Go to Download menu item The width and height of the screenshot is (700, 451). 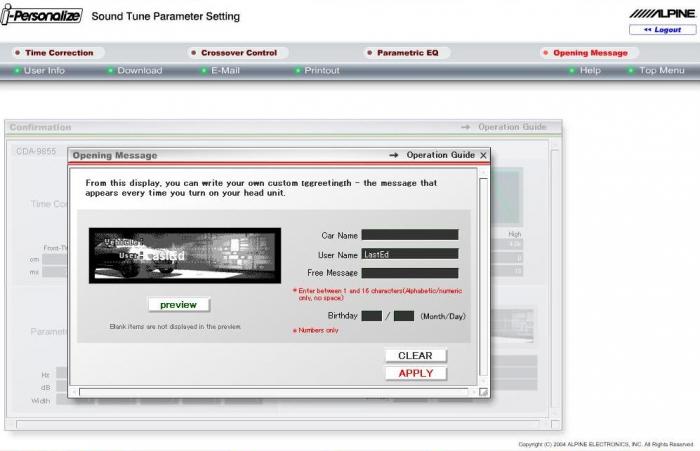point(139,71)
